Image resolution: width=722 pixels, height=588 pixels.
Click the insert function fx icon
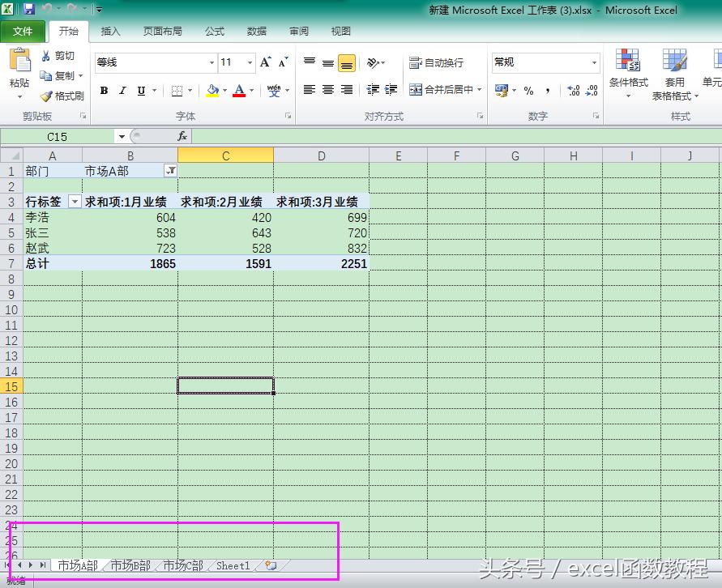point(182,137)
